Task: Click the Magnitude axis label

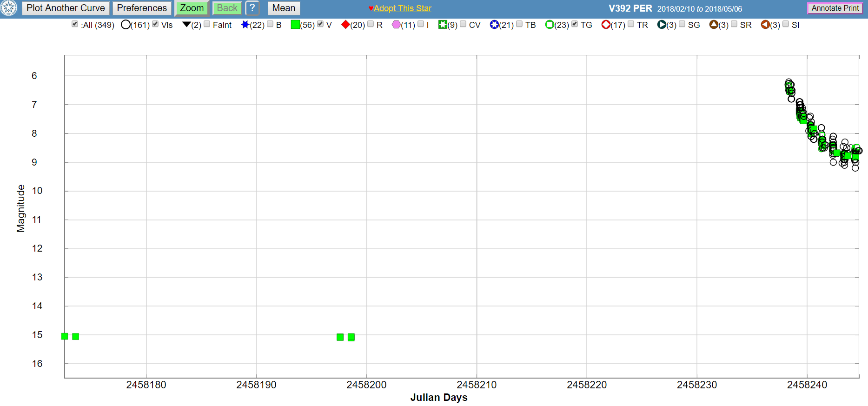Action: tap(20, 208)
